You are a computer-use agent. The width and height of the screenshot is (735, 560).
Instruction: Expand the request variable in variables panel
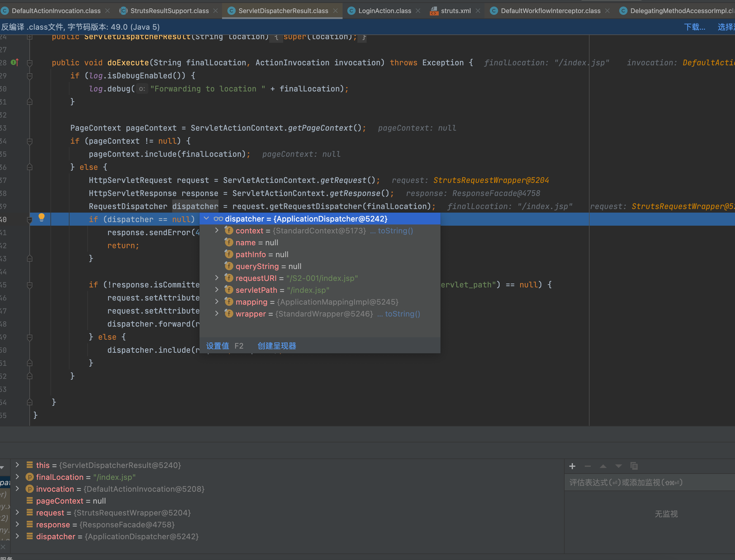(x=17, y=512)
